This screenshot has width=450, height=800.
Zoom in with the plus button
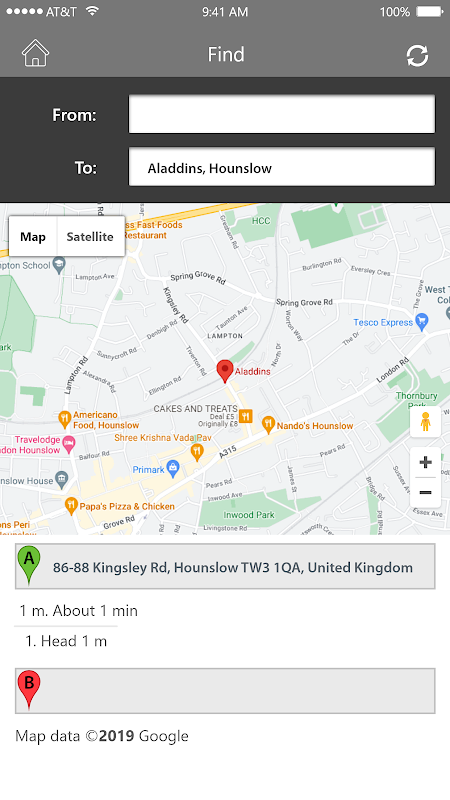pyautogui.click(x=425, y=462)
